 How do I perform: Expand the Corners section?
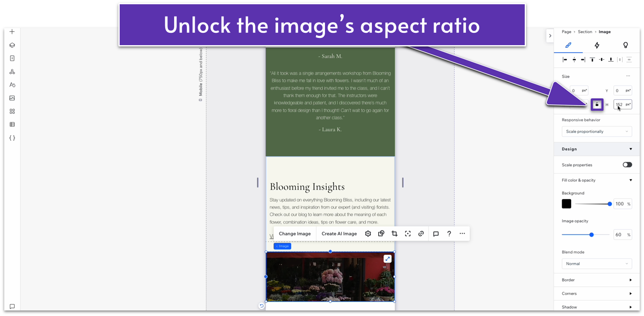click(631, 293)
